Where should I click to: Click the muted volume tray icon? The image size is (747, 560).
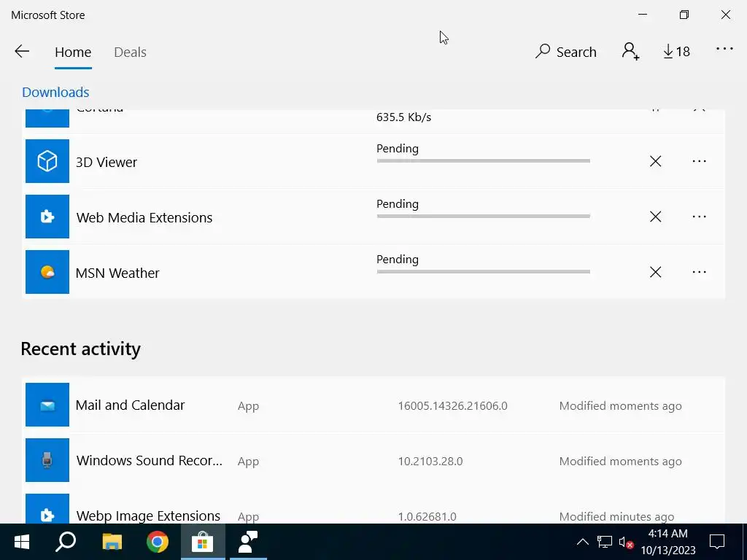(x=626, y=542)
